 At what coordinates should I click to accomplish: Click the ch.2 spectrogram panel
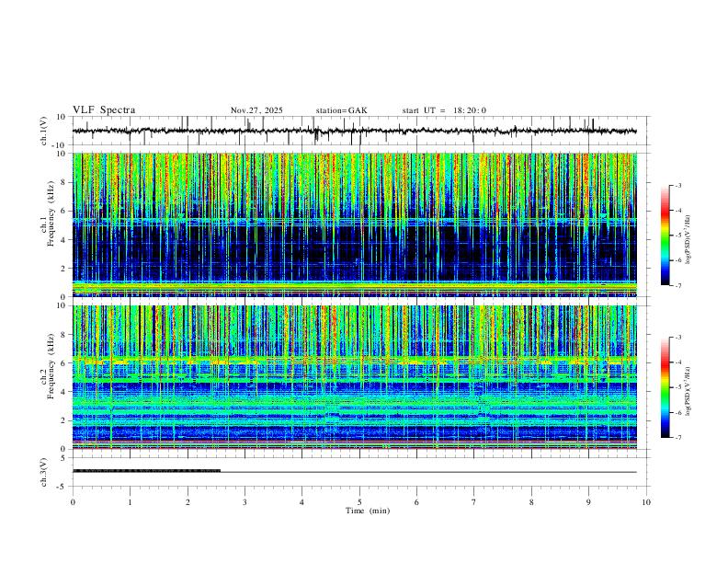[355, 377]
